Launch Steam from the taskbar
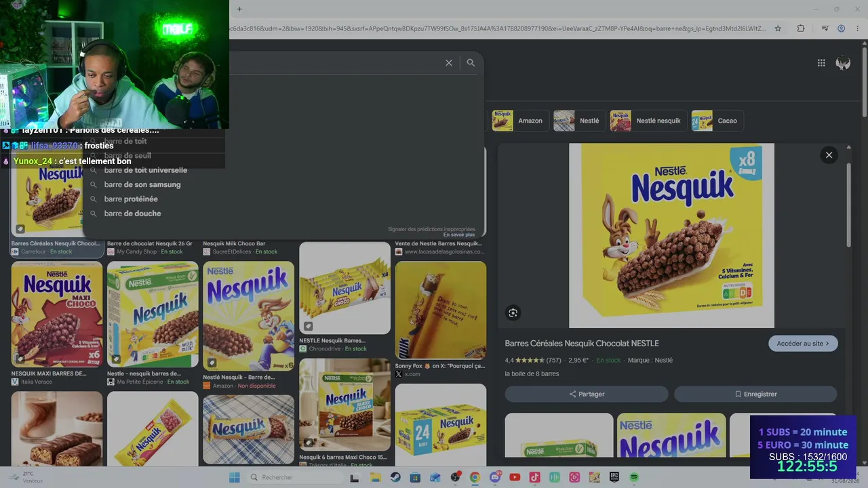The width and height of the screenshot is (868, 488). point(395,477)
